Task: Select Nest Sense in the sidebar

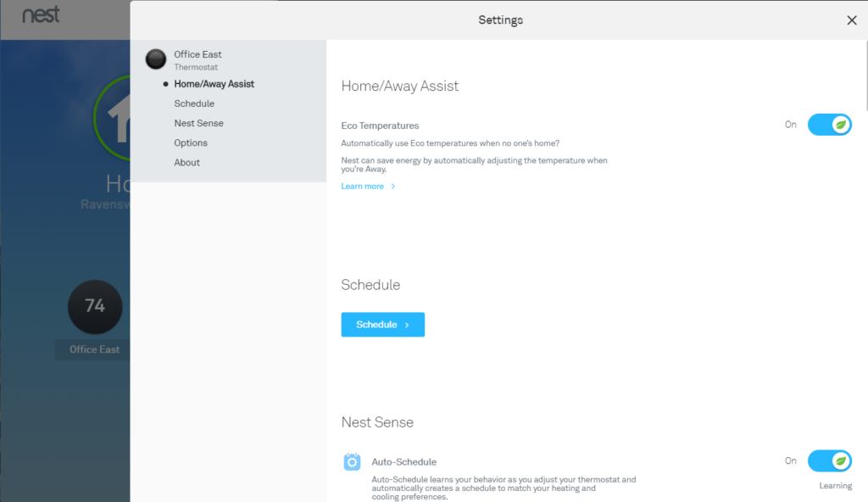Action: [x=198, y=123]
